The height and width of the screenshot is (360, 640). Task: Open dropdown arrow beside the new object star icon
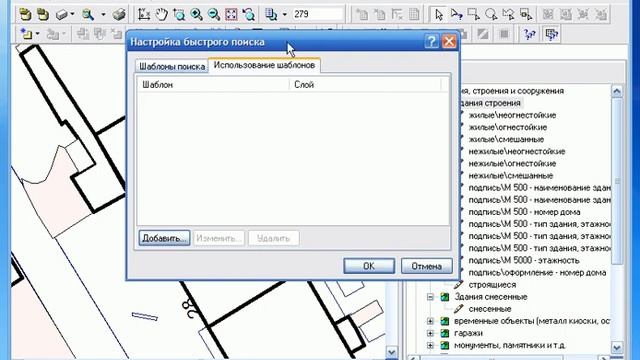(x=38, y=34)
